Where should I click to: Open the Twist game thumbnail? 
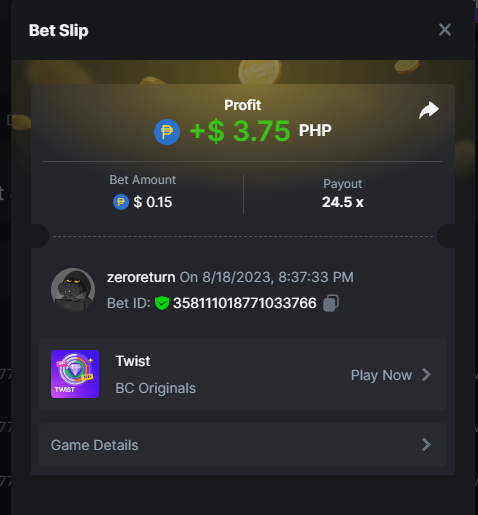pyautogui.click(x=75, y=374)
